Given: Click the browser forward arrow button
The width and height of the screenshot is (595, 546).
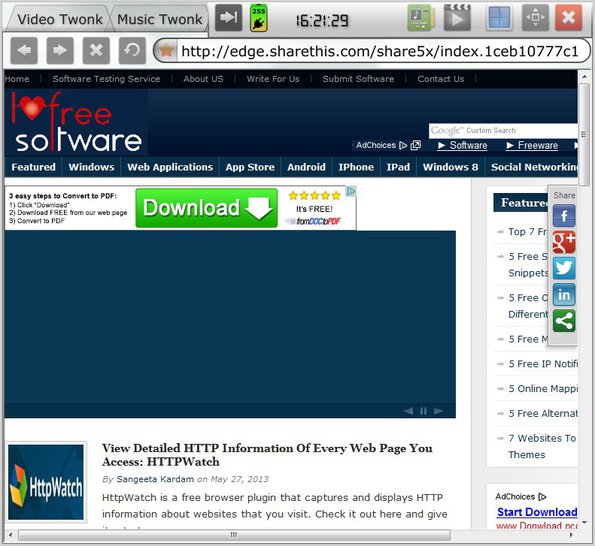Looking at the screenshot, I should [x=60, y=50].
